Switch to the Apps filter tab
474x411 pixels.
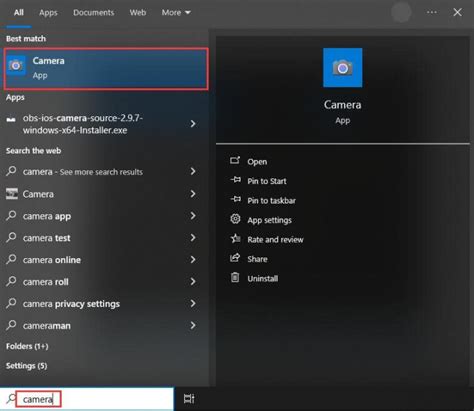(x=48, y=13)
